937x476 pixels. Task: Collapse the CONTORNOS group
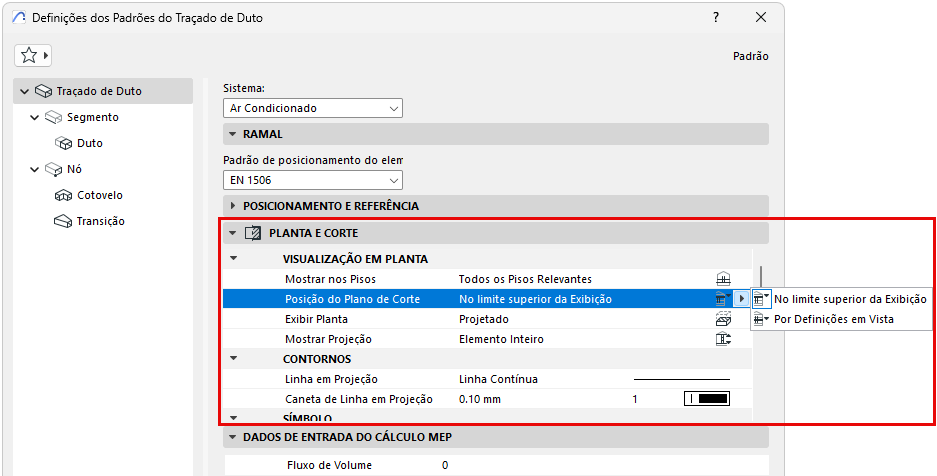234,359
